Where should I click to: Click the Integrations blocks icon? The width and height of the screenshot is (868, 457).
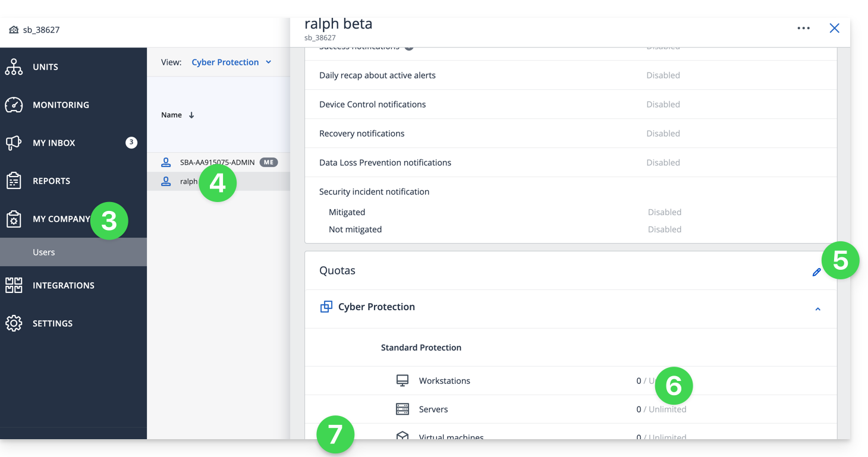pos(14,285)
